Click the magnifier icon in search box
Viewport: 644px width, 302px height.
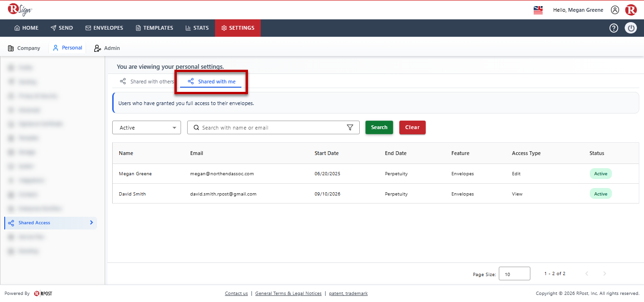point(196,128)
